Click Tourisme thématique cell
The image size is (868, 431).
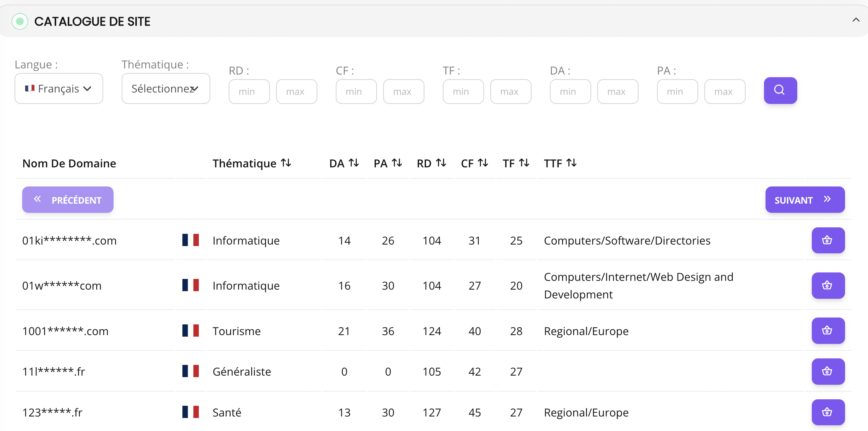pos(237,331)
